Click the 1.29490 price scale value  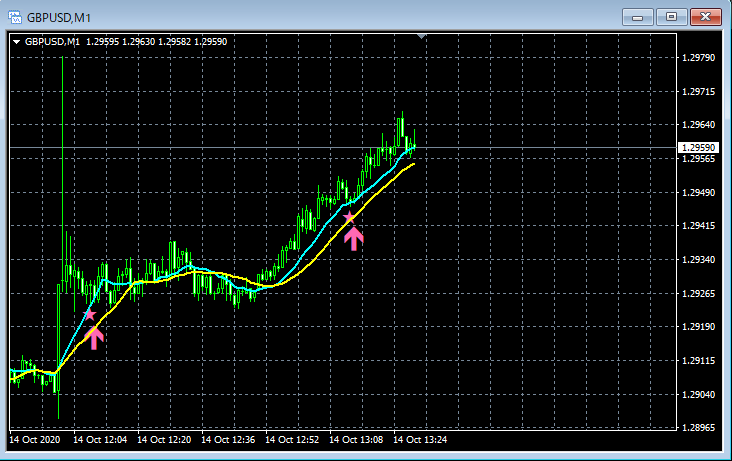coord(698,192)
